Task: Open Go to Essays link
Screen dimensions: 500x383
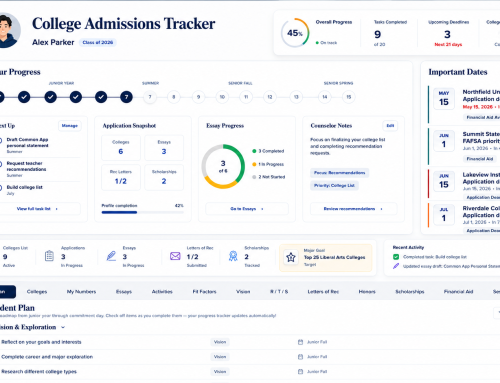Action: click(247, 209)
